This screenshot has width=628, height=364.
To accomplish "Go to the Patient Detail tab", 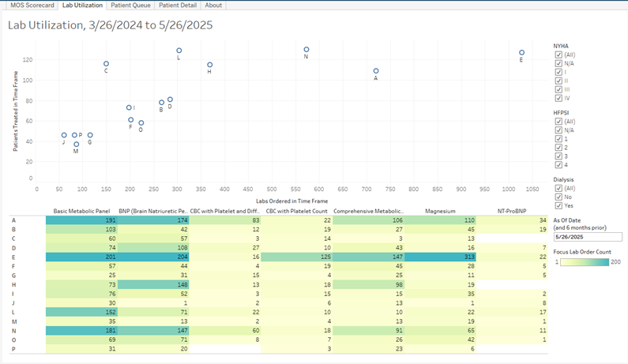I will point(179,5).
